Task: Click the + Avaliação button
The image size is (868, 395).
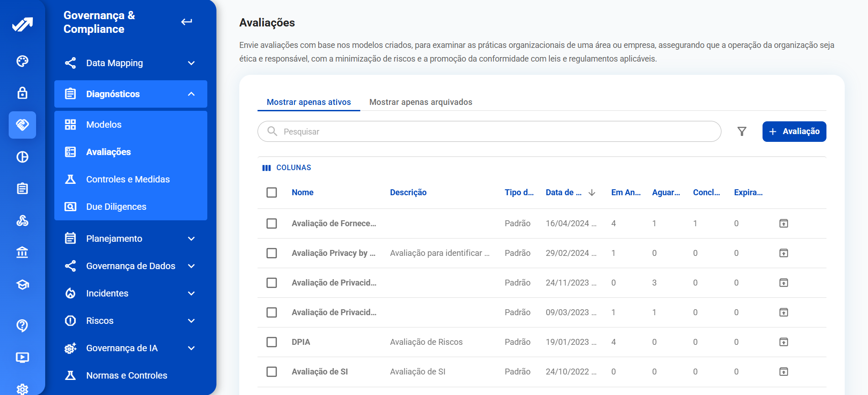Action: pos(794,131)
